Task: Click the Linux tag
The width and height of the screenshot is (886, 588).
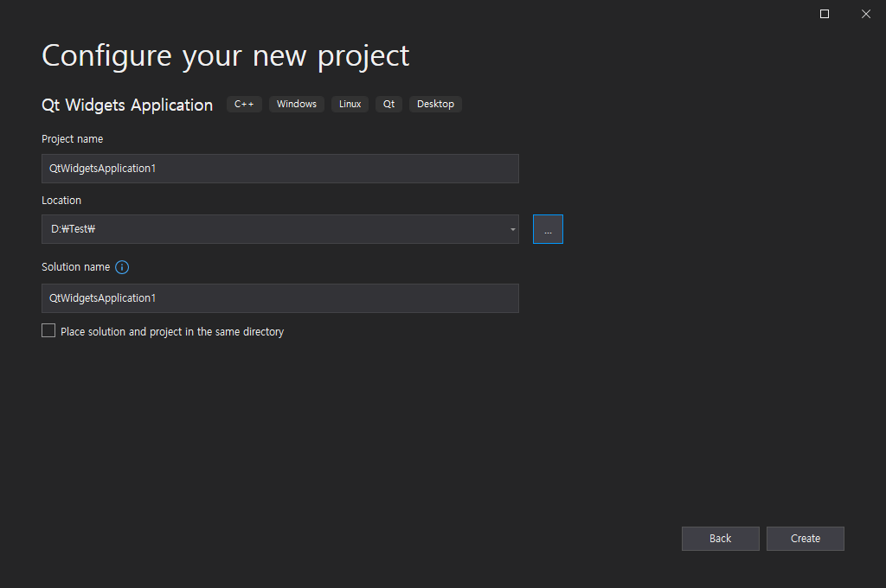Action: pos(350,104)
